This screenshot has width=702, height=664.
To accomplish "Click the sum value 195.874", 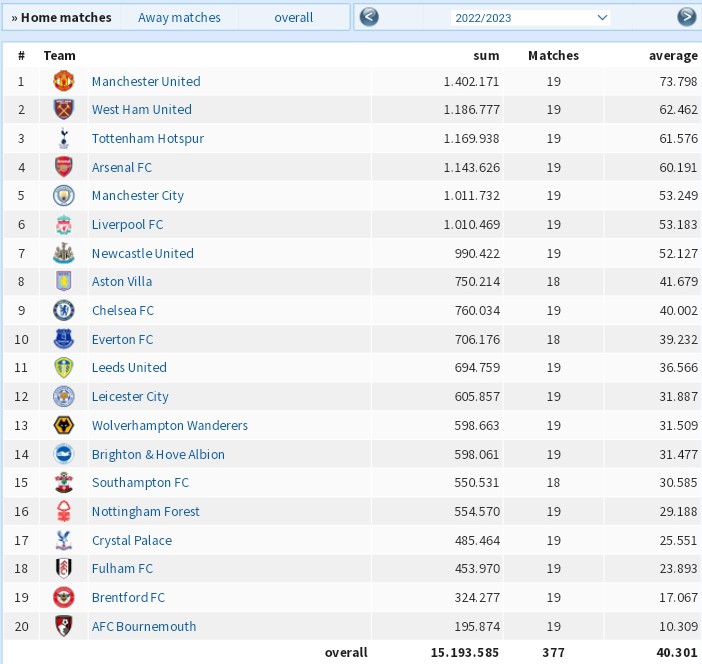I will pyautogui.click(x=477, y=626).
